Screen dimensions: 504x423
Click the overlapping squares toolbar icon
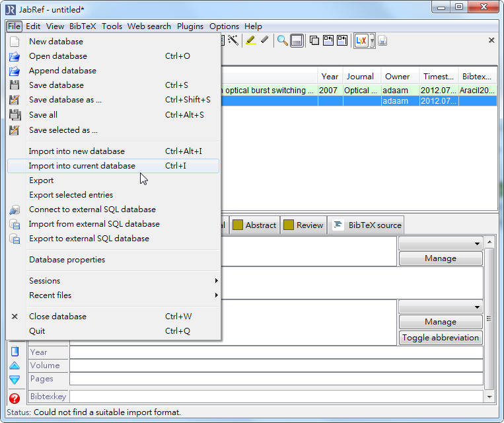(x=314, y=40)
